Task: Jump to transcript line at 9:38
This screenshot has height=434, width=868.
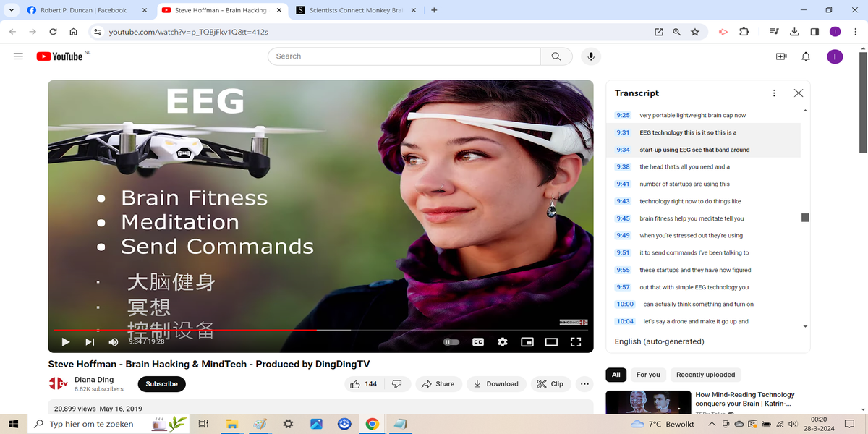Action: [x=704, y=166]
